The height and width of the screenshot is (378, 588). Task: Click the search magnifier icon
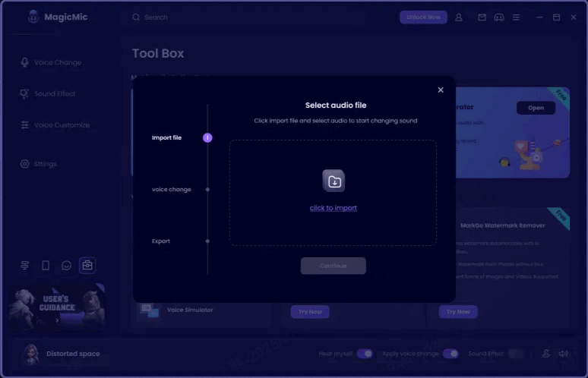click(x=136, y=17)
